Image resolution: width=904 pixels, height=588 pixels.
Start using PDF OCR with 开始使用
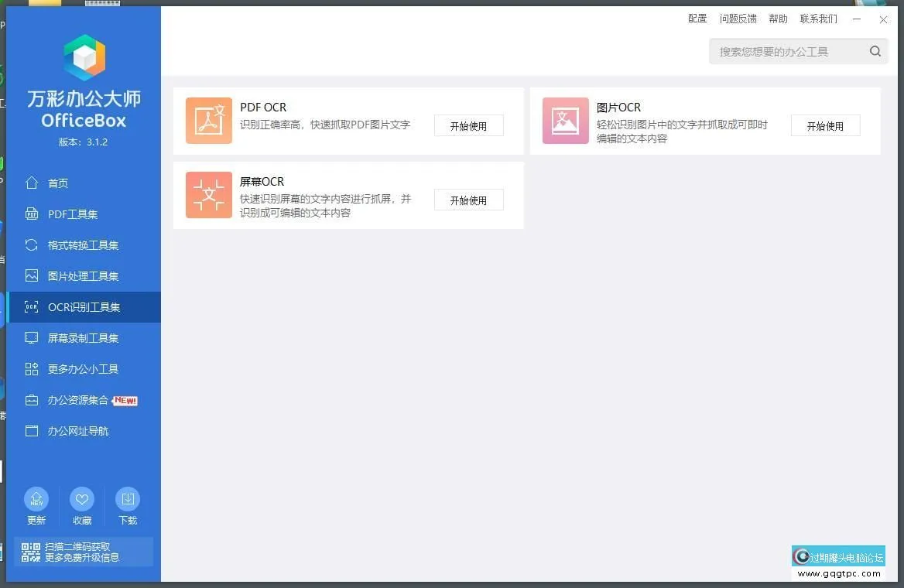pyautogui.click(x=468, y=126)
